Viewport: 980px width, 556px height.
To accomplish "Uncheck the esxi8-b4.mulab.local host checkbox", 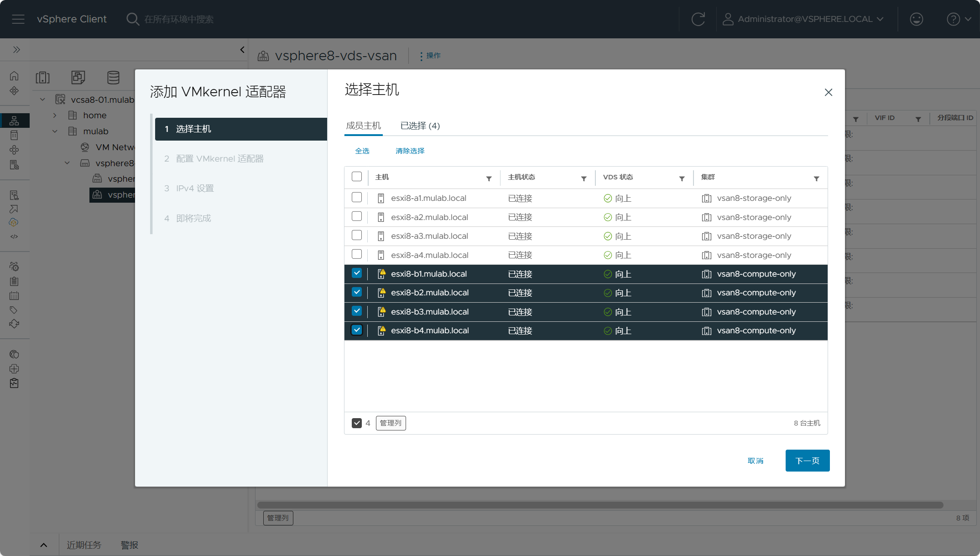I will click(357, 330).
